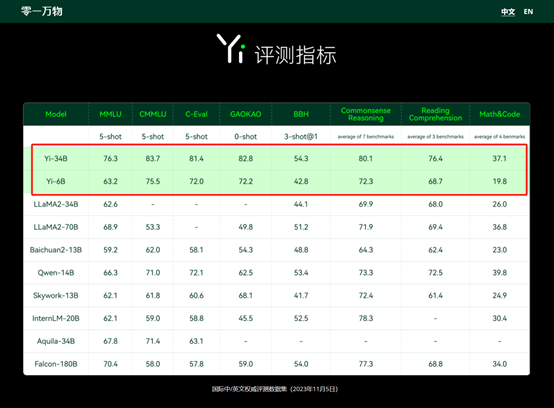Screen dimensions: 554x408
Task: Click the 零一万物 logo in header
Action: pyautogui.click(x=42, y=11)
